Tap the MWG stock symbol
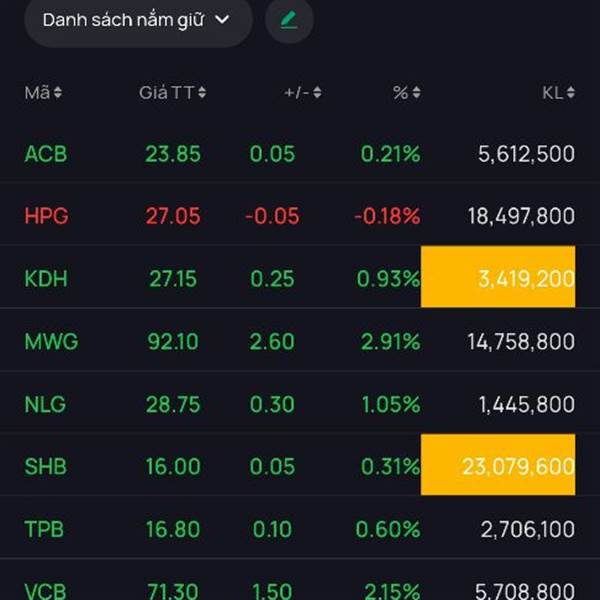Viewport: 600px width, 600px height. tap(51, 342)
